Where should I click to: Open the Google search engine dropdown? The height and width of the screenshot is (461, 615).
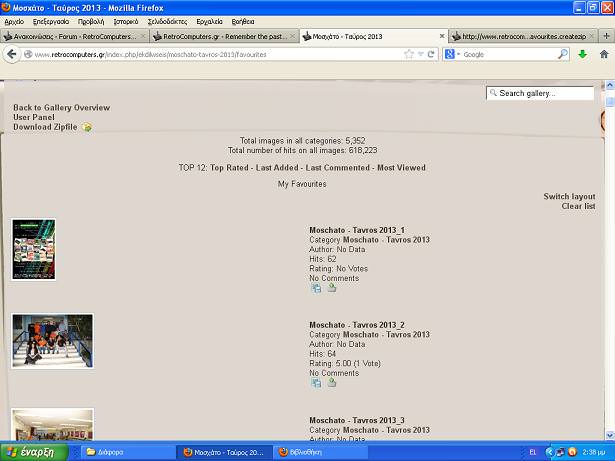455,54
